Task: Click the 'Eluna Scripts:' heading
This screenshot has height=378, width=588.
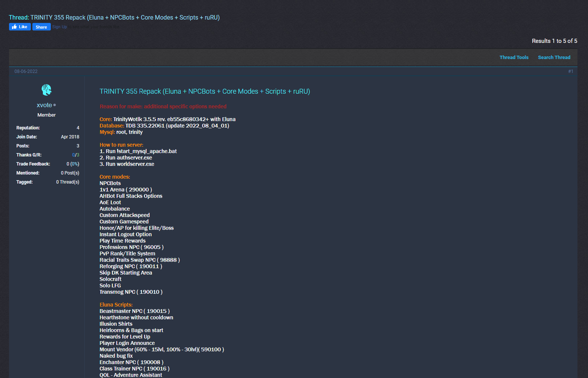Action: (x=116, y=305)
